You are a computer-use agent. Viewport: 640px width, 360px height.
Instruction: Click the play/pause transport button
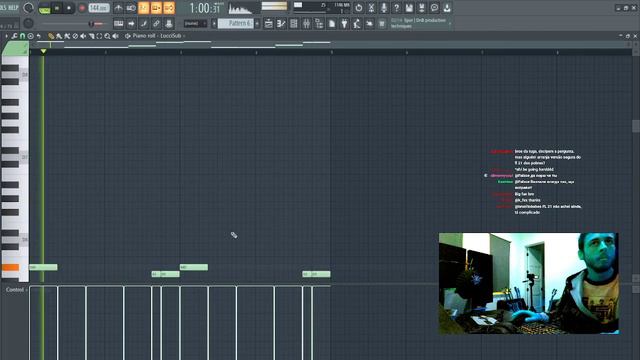tap(57, 8)
